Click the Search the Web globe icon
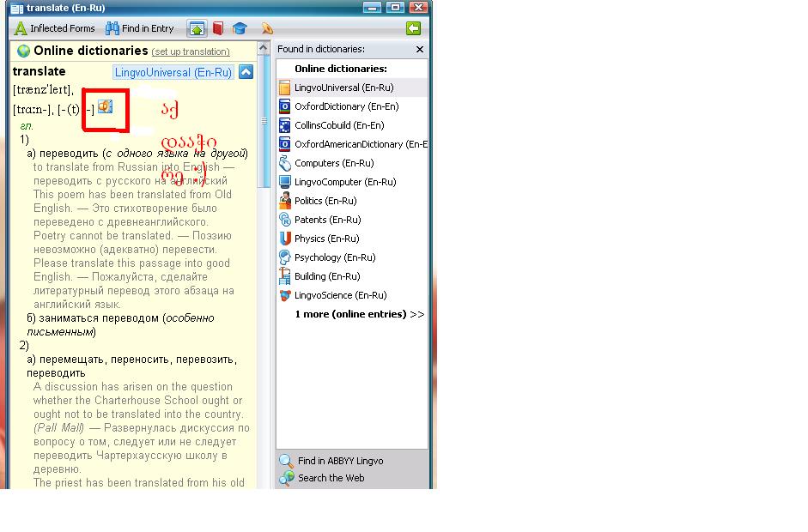 (287, 479)
